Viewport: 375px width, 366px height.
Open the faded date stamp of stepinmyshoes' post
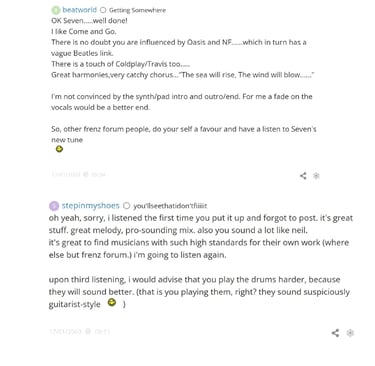[65, 331]
